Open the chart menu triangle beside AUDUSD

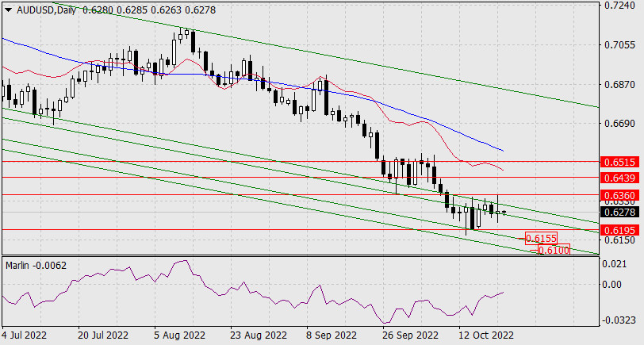coord(9,10)
